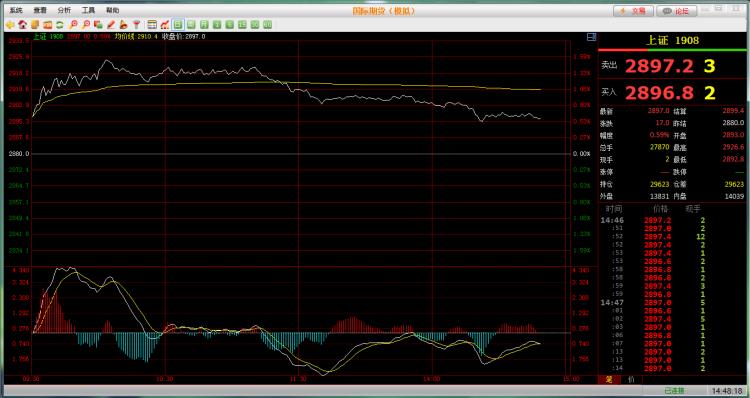Toggle the chart panel layout icon
Screen dimensions: 750x398
pyautogui.click(x=591, y=37)
